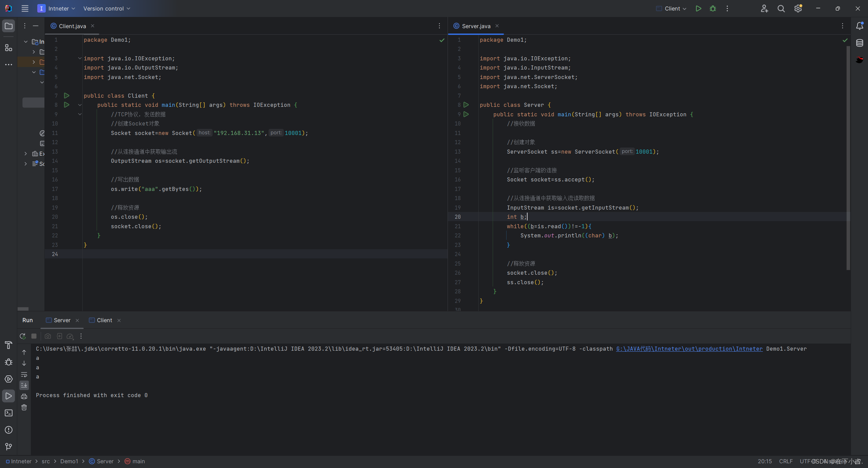The width and height of the screenshot is (868, 468).
Task: Click Intneter module breadcrumb
Action: (x=19, y=461)
